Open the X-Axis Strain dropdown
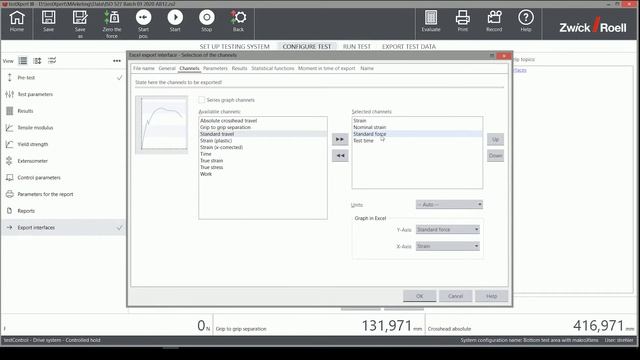The width and height of the screenshot is (640, 360). click(x=448, y=246)
